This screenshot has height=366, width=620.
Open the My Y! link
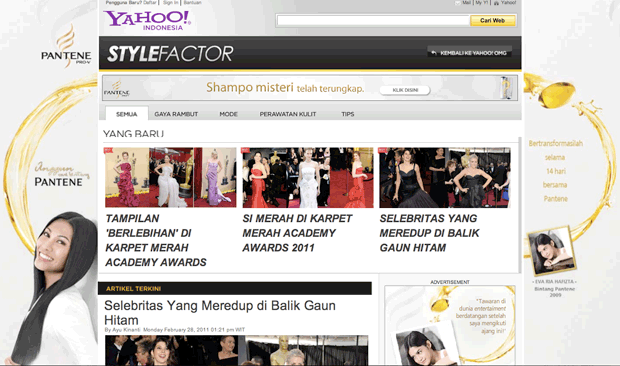482,2
